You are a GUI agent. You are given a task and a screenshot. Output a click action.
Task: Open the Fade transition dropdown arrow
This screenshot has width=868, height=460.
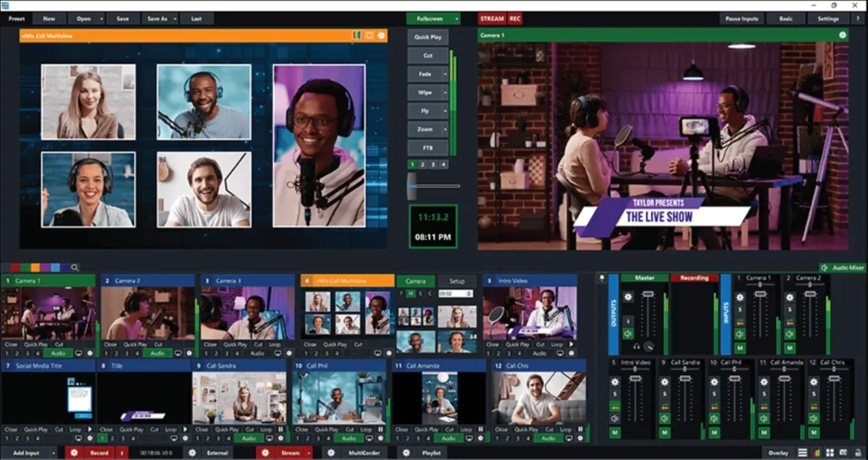445,74
